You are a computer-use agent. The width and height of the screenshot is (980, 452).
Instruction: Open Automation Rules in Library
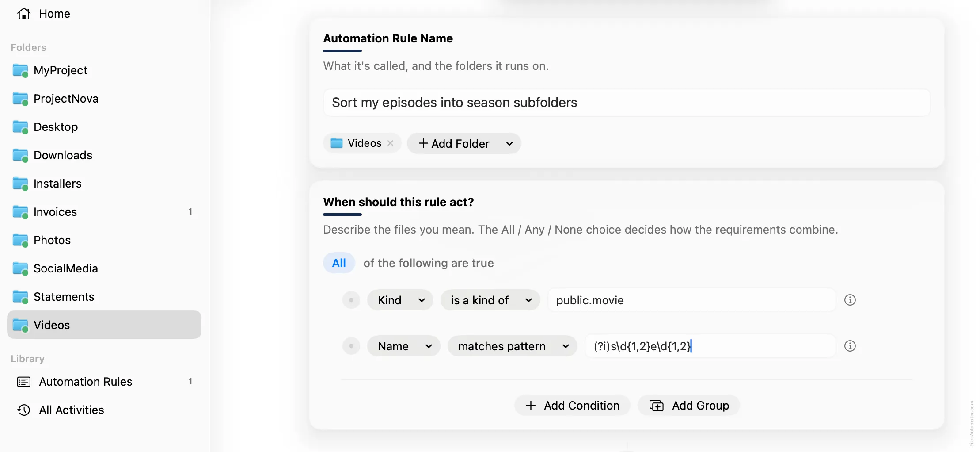(104, 382)
